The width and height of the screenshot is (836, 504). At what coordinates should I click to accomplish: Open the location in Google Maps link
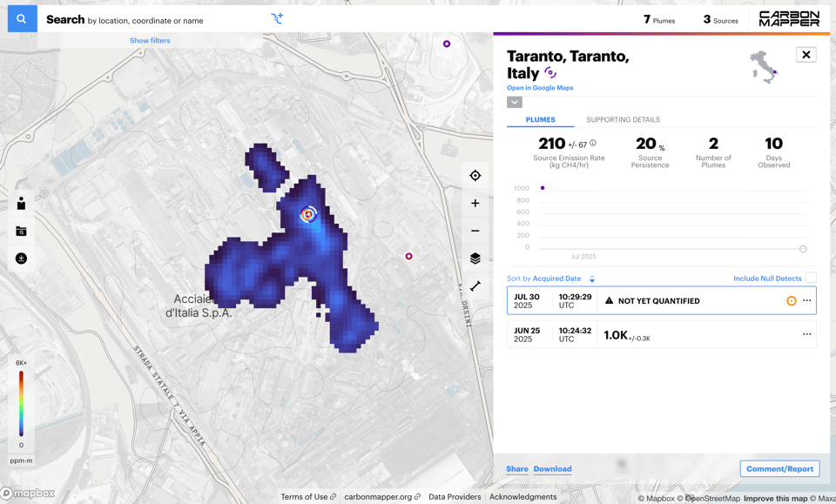click(x=540, y=88)
